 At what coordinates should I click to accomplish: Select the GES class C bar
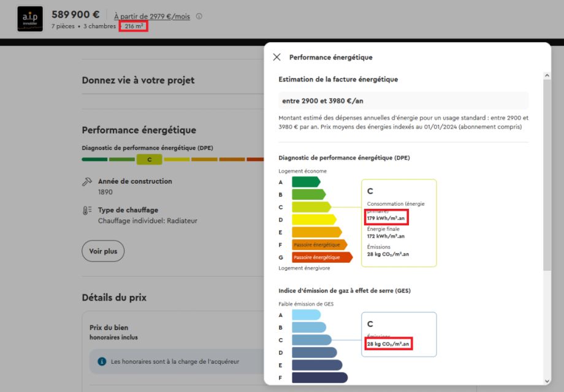[x=311, y=341]
